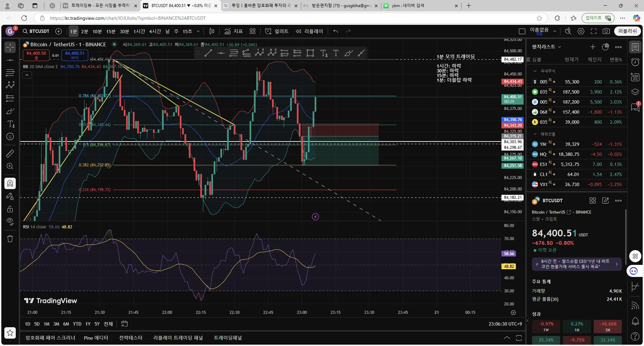Open the 찰스슈왑 CEO news headline
The width and height of the screenshot is (644, 346).
[x=577, y=264]
